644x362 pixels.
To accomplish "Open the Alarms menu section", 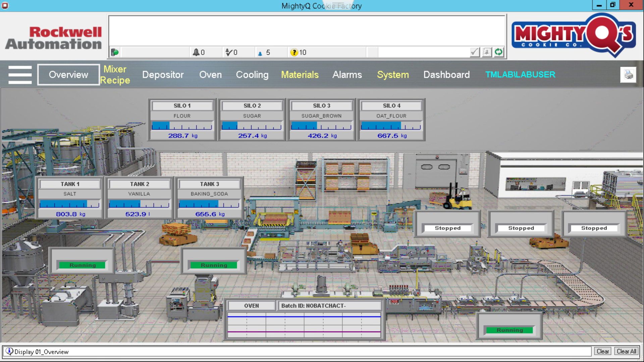I will click(347, 74).
